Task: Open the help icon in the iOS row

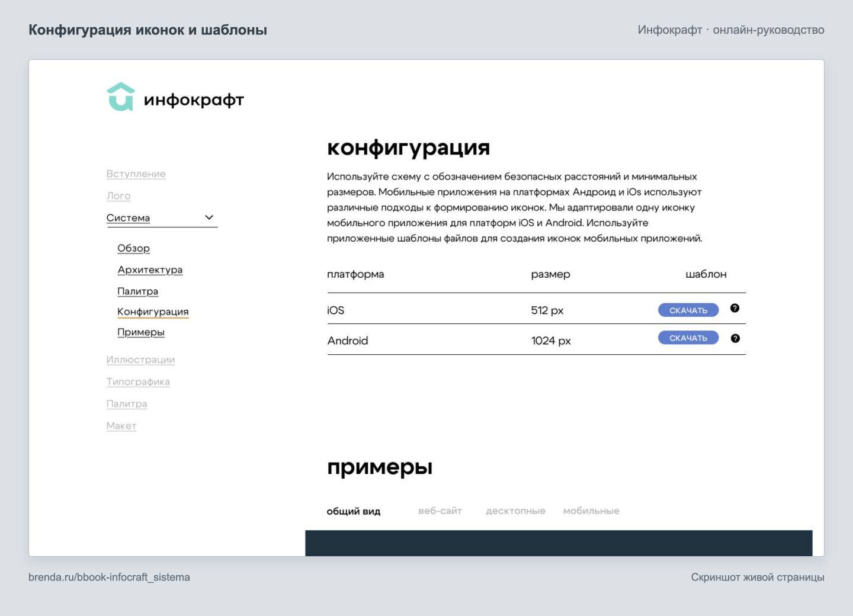Action: pyautogui.click(x=735, y=308)
